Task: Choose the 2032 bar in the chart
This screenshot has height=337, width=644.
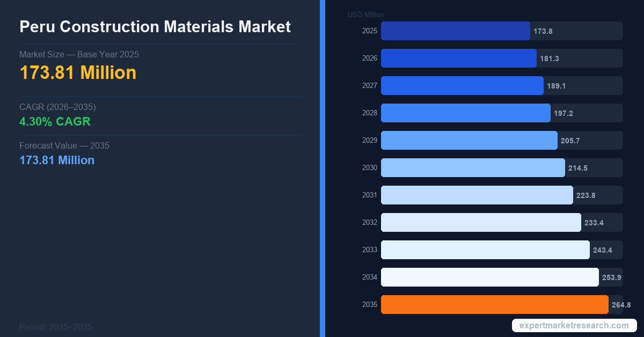Action: pyautogui.click(x=481, y=223)
